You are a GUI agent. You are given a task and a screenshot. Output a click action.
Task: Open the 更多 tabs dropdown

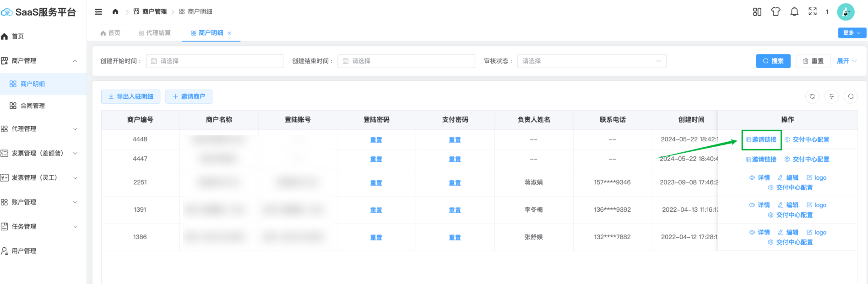click(852, 33)
